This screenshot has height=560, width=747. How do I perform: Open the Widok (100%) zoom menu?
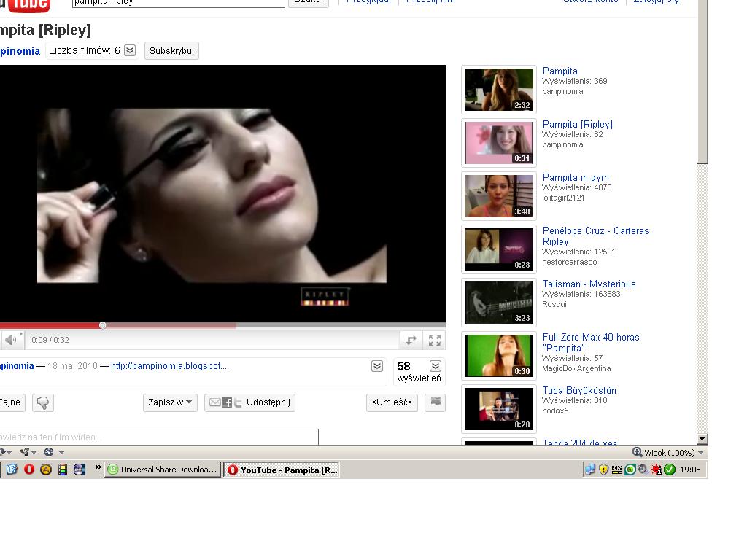tap(667, 452)
